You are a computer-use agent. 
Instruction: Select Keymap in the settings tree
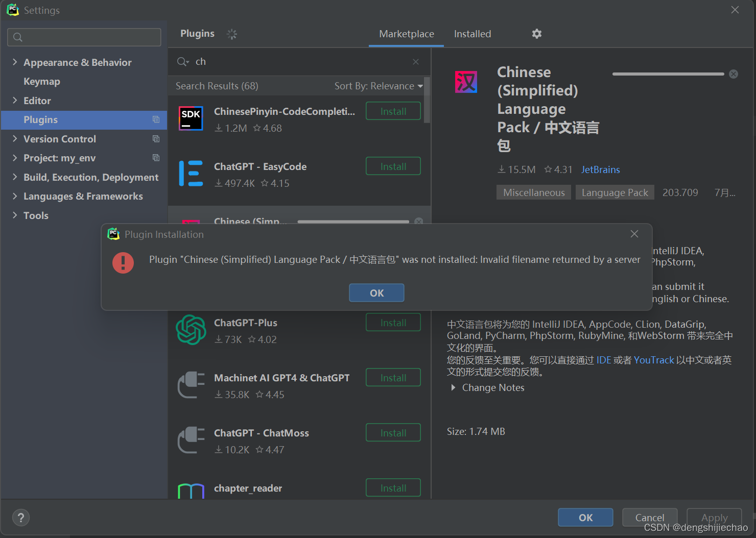point(42,81)
